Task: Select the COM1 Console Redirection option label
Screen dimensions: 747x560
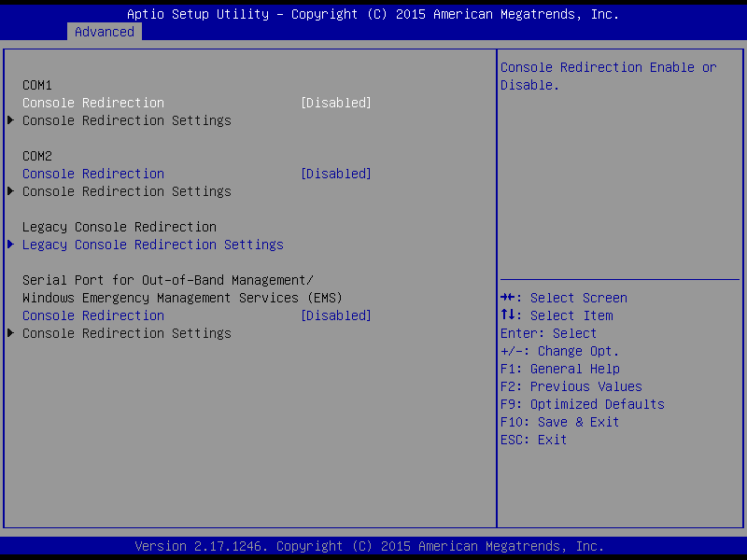Action: click(93, 103)
